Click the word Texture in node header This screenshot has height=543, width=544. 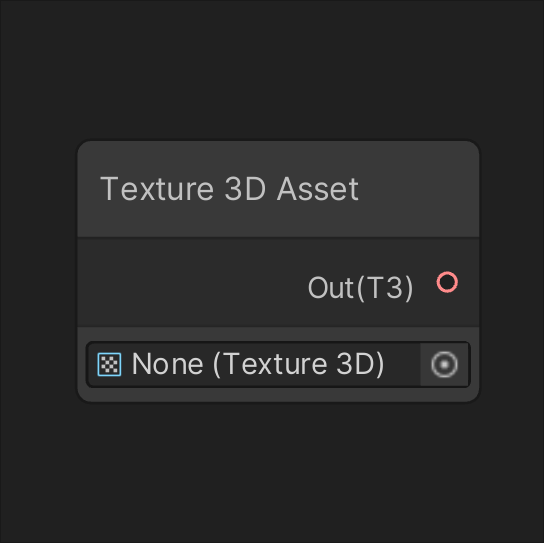click(157, 189)
